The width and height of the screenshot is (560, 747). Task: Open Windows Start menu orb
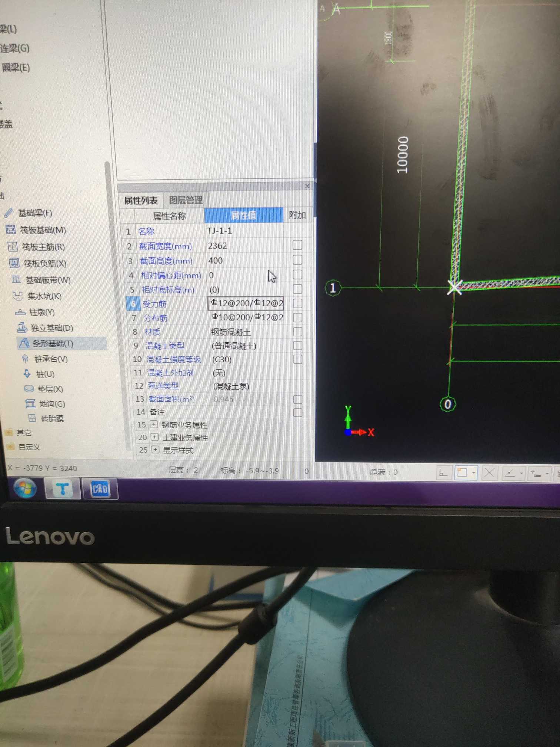point(25,488)
